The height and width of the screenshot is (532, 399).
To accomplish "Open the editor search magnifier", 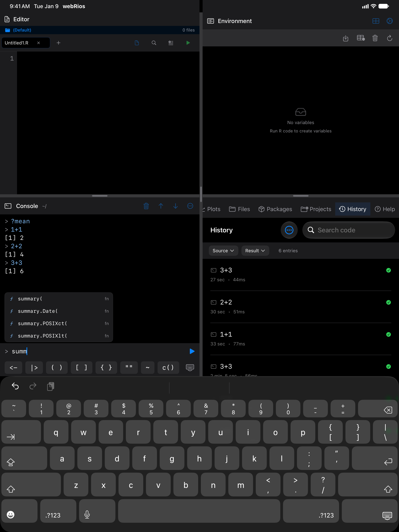I will 154,43.
